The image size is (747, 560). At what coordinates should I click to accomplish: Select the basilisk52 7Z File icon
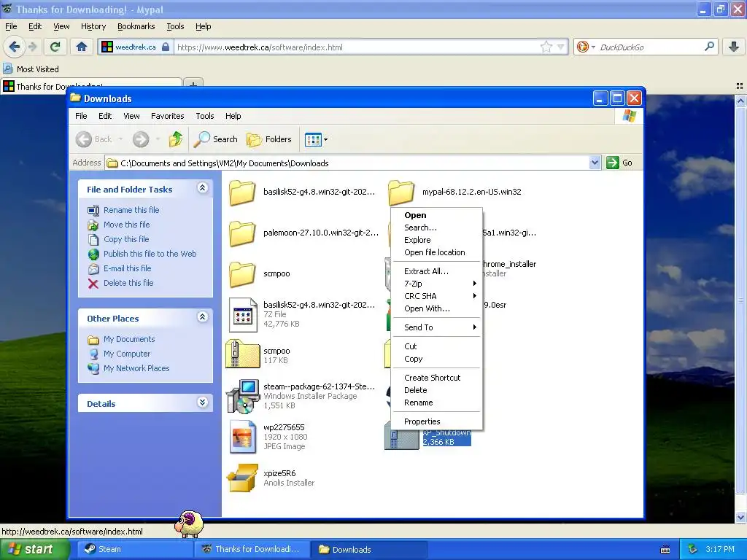(x=243, y=314)
